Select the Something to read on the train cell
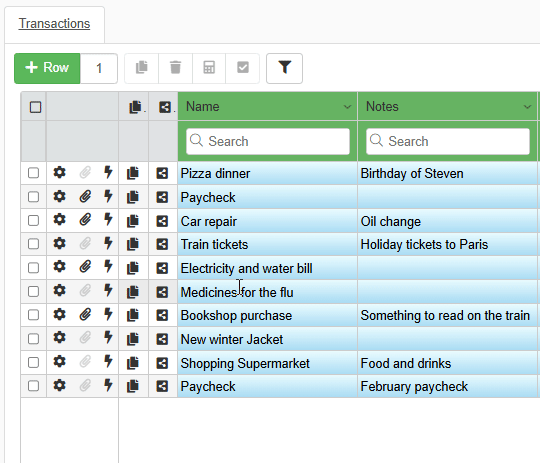Viewport: 540px width, 463px height. 447,316
